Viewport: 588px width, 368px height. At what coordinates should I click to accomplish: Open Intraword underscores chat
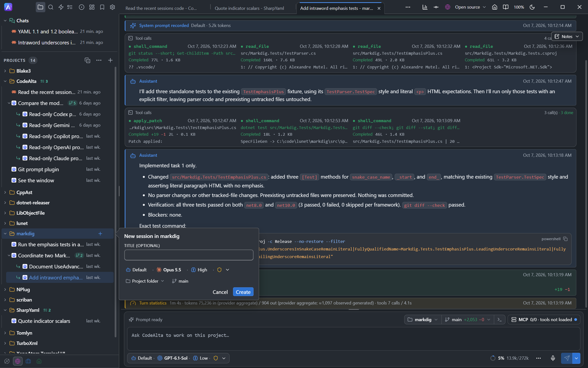pos(57,42)
